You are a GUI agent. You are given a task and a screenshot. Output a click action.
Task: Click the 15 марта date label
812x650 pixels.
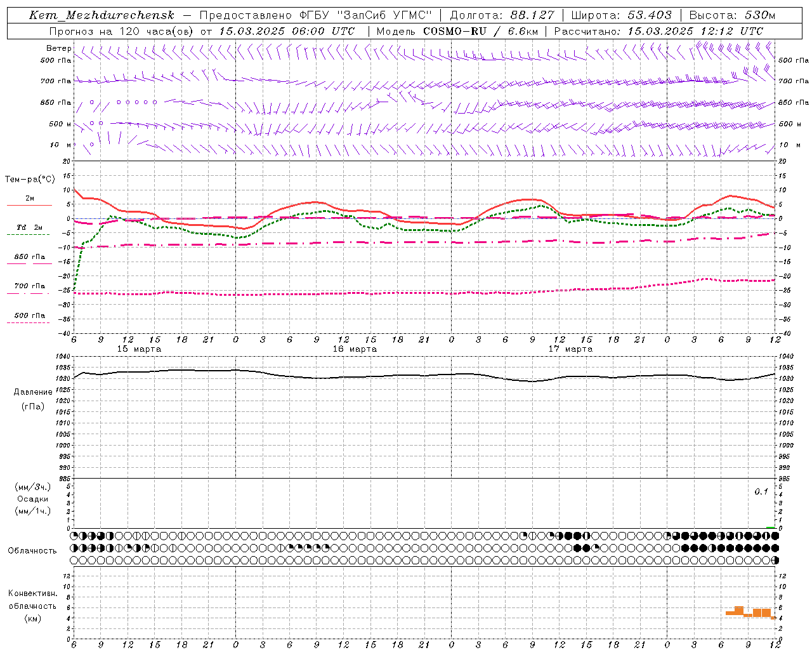tap(140, 349)
